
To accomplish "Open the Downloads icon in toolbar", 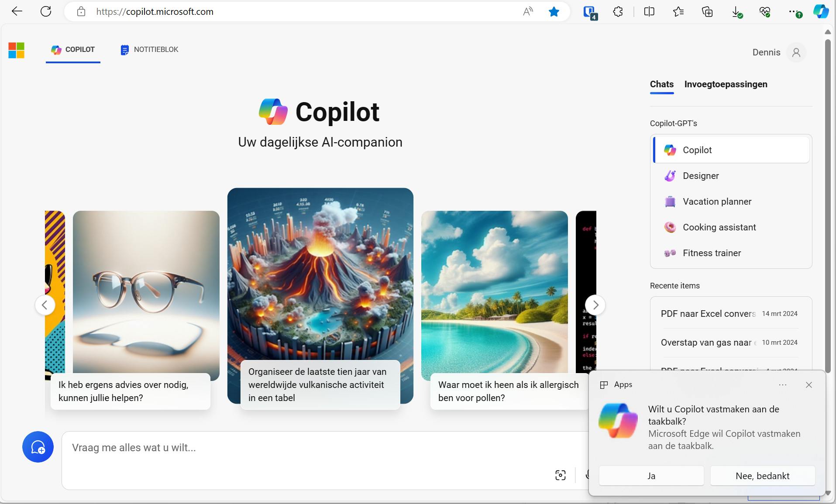I will click(x=736, y=12).
